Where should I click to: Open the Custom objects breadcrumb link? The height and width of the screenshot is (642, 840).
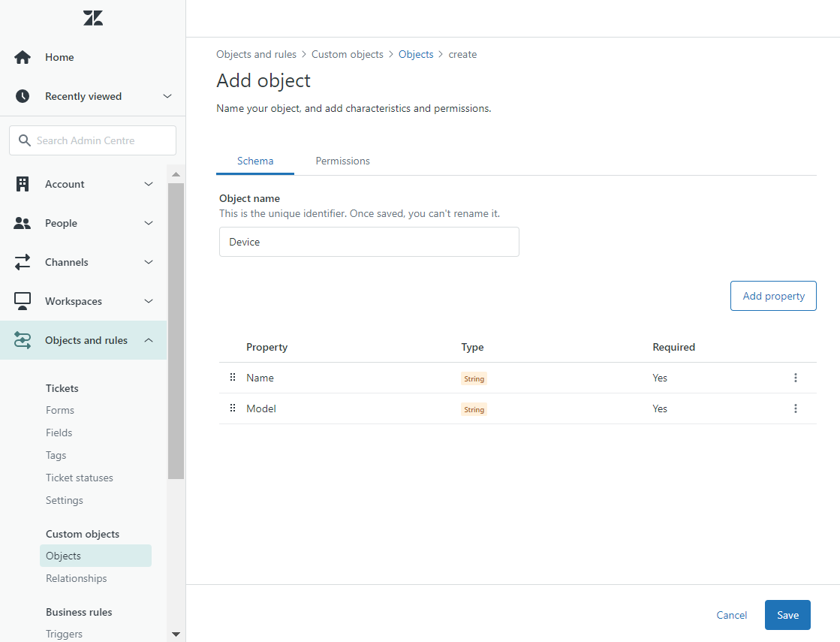click(348, 54)
